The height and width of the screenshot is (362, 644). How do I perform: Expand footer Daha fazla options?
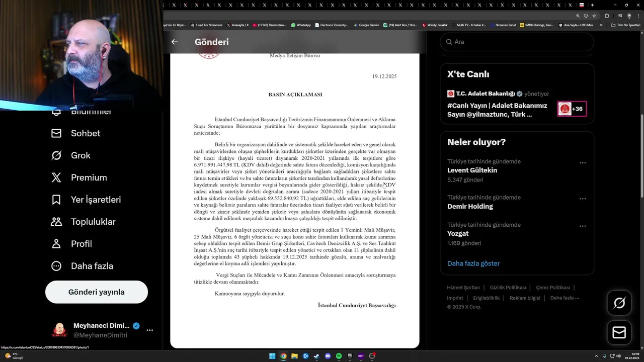click(x=565, y=298)
